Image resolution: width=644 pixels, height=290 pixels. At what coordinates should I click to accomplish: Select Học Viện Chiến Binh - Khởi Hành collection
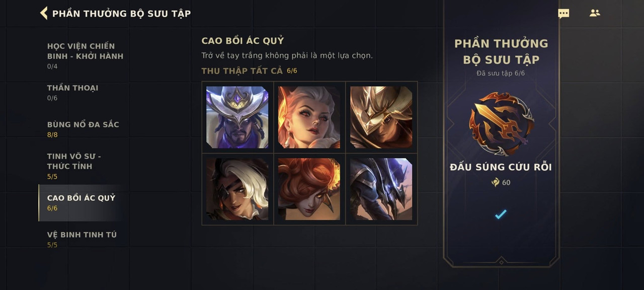click(85, 56)
